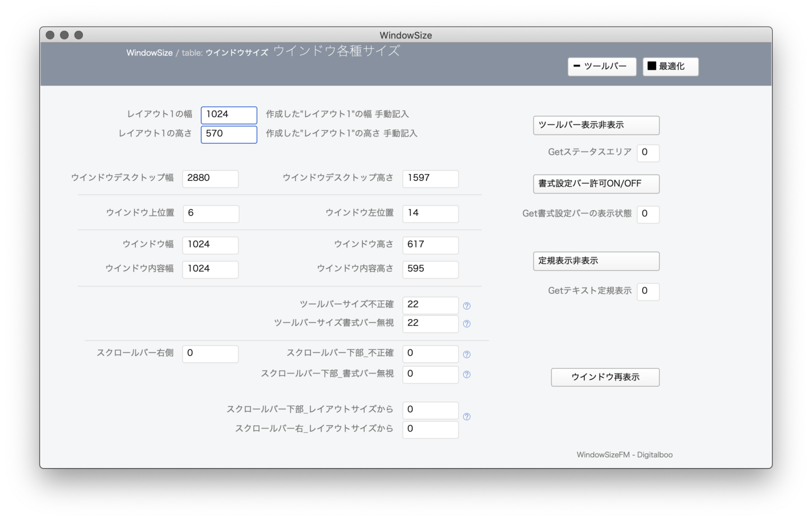Click the 最適化 optimize button

(x=670, y=67)
